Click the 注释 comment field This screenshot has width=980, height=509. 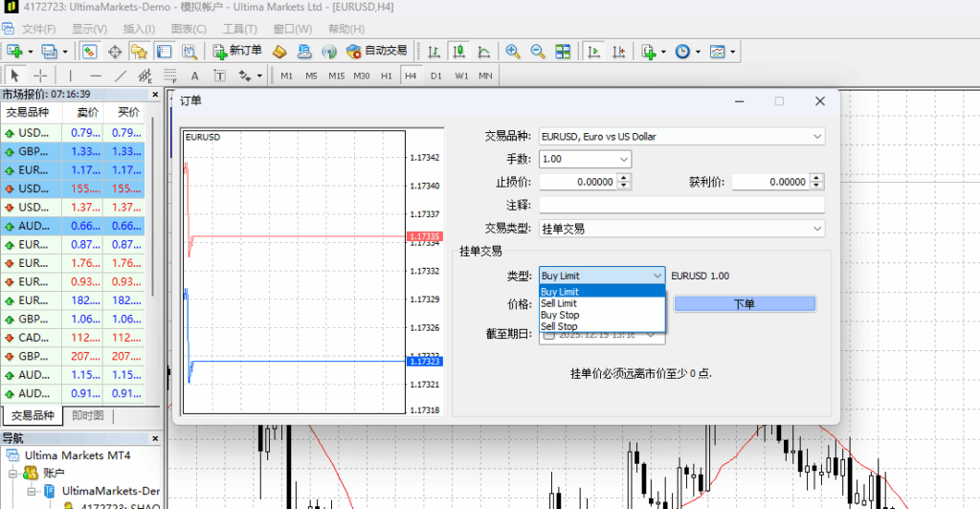(x=681, y=206)
